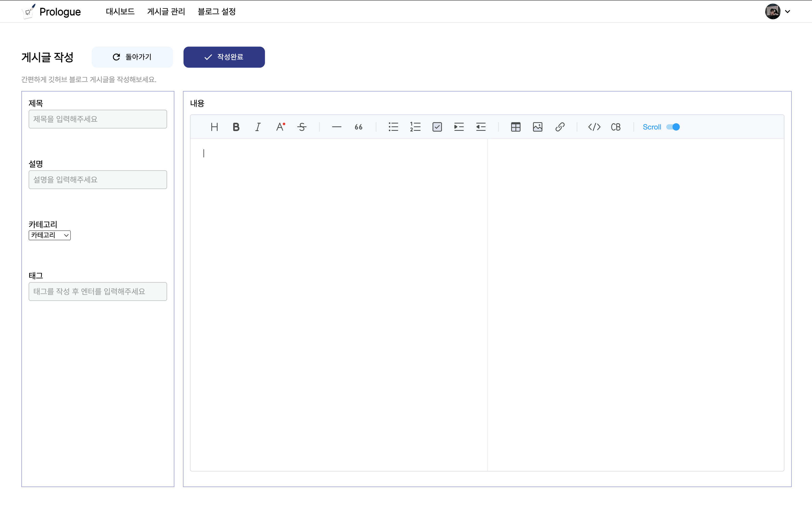The image size is (812, 505).
Task: Open 블로그 설정 menu
Action: [x=217, y=12]
